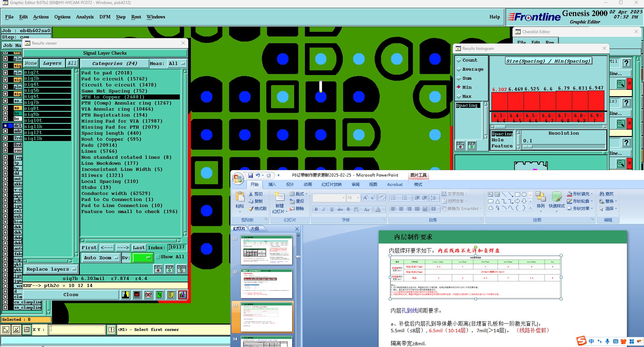Click the DEL icon in Results viewer

pos(158,269)
